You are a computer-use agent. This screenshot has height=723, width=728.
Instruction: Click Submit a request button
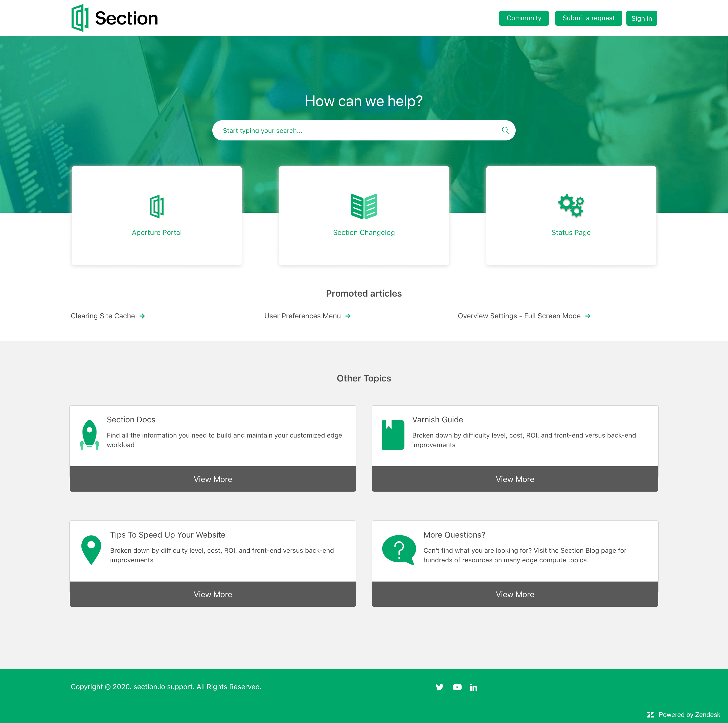[x=587, y=18]
